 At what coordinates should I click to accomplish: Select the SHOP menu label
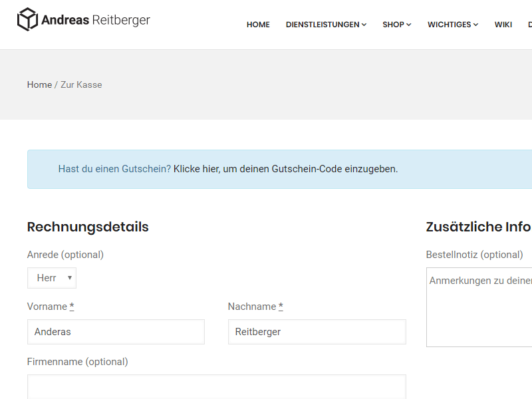(x=393, y=25)
